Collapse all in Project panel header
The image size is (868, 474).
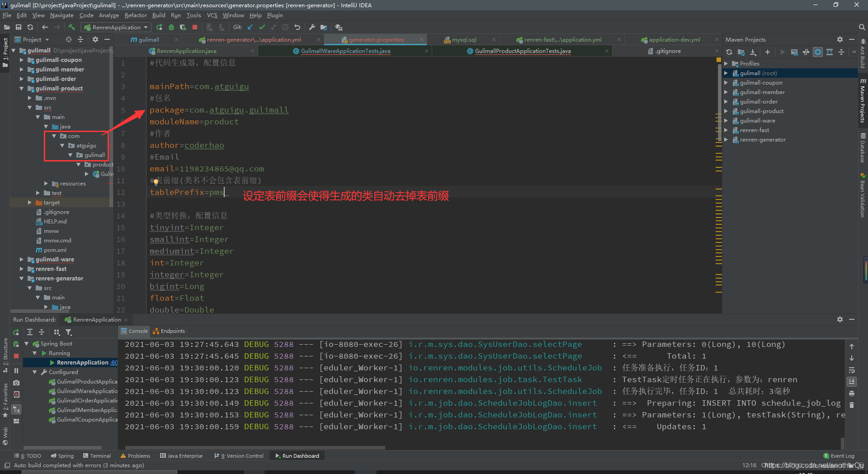point(80,39)
